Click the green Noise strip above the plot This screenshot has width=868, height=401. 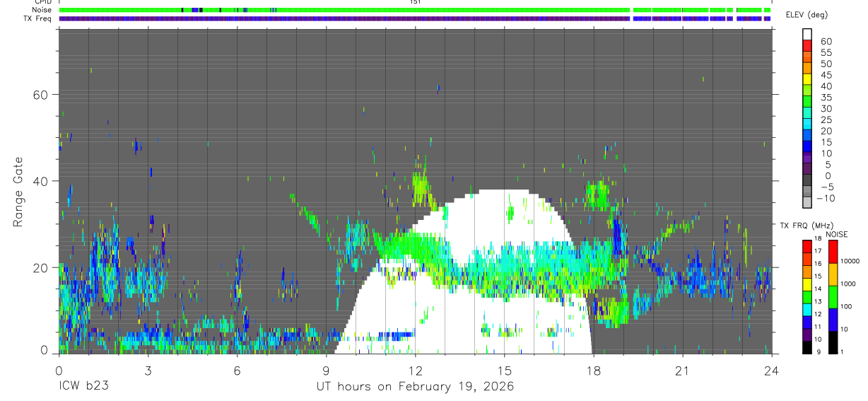[415, 10]
